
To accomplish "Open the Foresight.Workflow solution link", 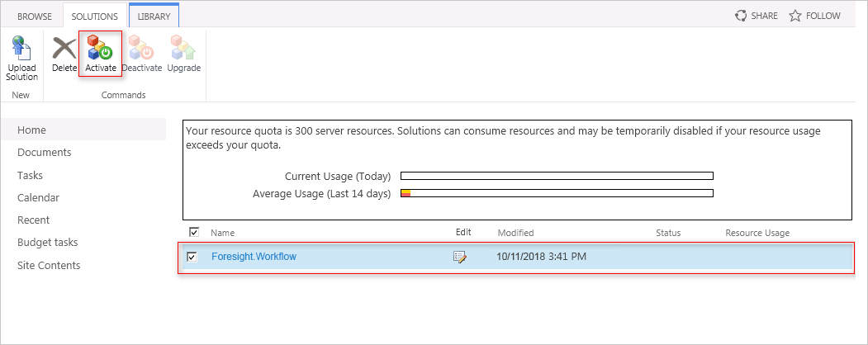I will tap(254, 257).
